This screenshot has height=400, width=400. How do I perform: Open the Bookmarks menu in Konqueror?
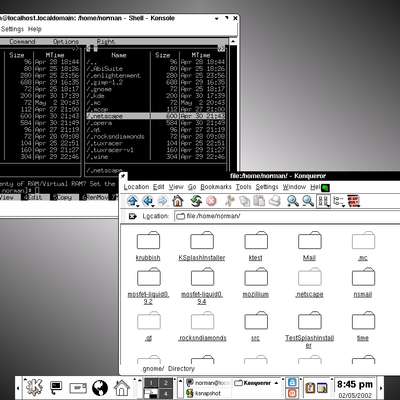(216, 187)
